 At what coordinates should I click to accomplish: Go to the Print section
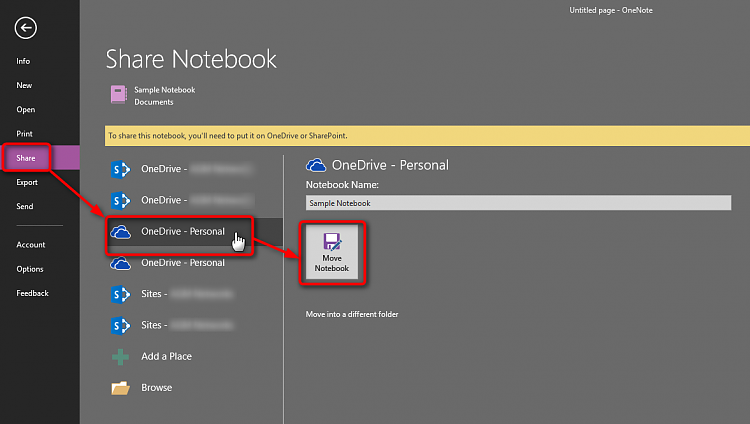click(24, 134)
